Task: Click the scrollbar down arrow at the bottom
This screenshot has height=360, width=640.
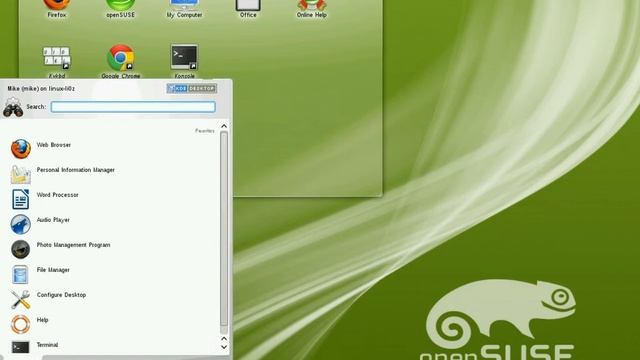Action: [x=224, y=347]
